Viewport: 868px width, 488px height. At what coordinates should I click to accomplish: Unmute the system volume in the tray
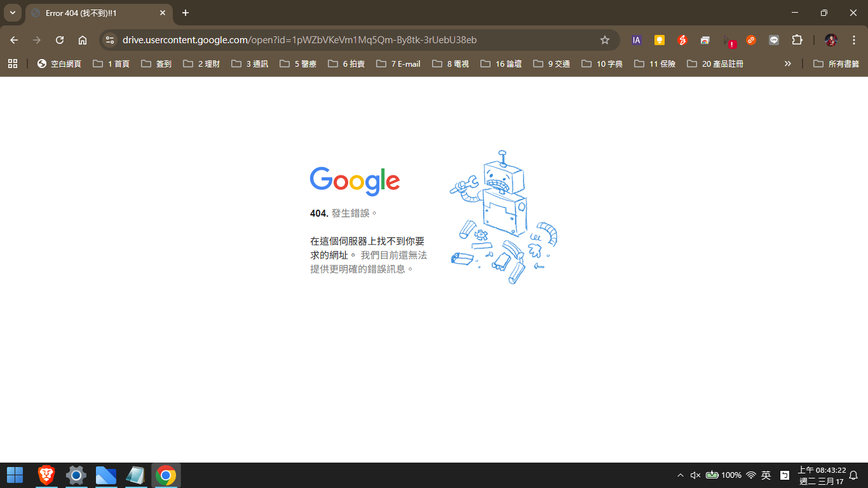[x=695, y=475]
